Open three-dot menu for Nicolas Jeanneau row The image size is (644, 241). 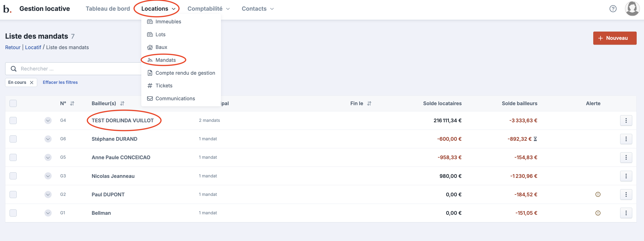point(626,176)
